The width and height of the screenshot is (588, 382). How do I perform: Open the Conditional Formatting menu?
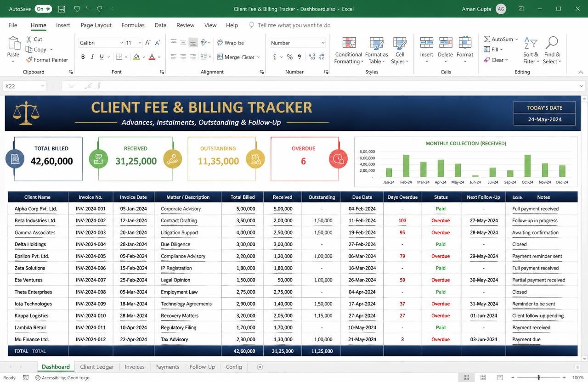pos(349,51)
